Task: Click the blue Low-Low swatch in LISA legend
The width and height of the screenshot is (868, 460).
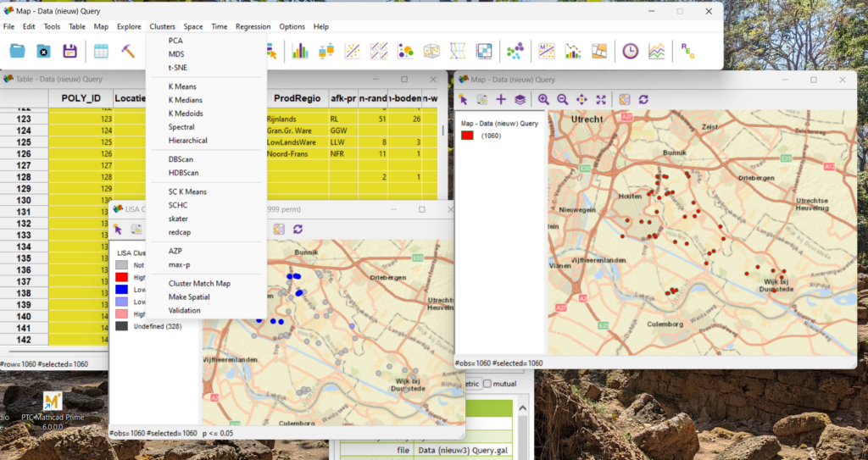Action: coord(123,290)
